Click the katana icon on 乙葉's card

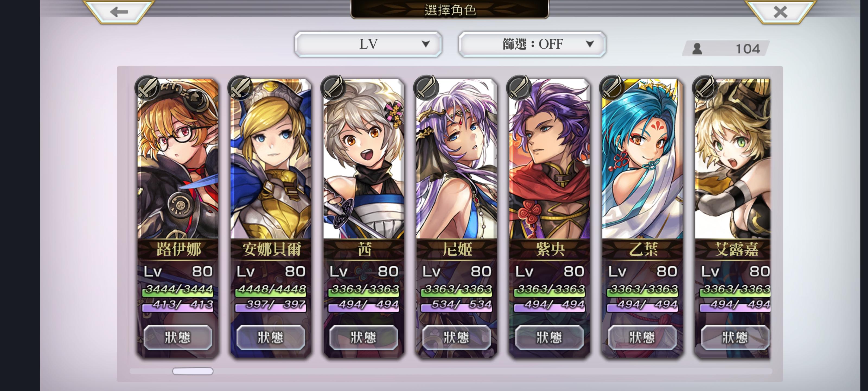coord(612,88)
